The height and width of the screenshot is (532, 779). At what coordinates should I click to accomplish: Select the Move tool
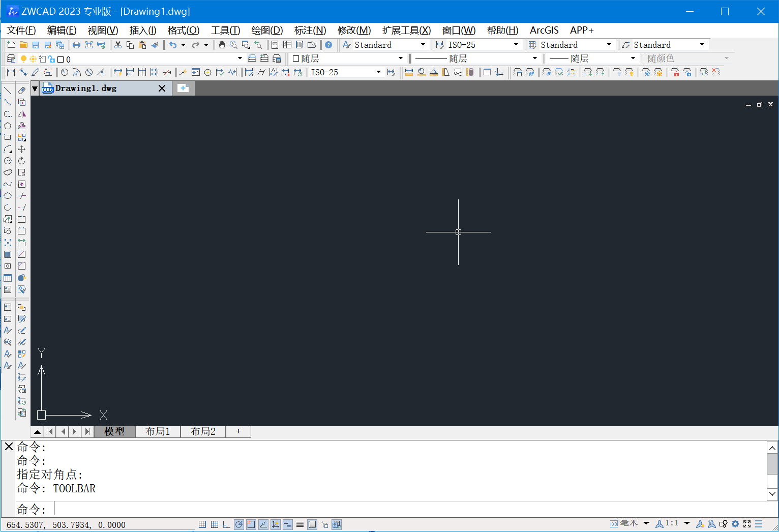tap(22, 149)
